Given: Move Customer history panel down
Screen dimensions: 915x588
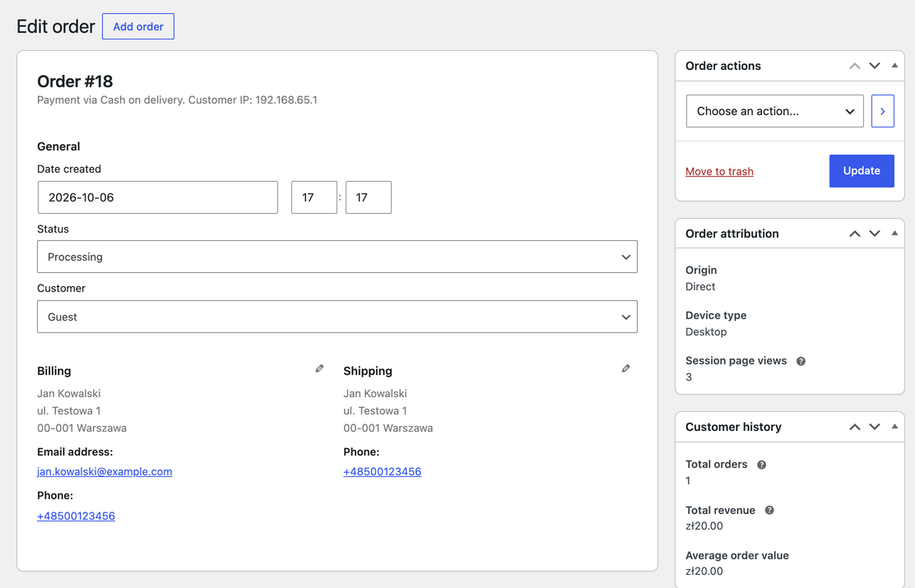Looking at the screenshot, I should (x=875, y=427).
